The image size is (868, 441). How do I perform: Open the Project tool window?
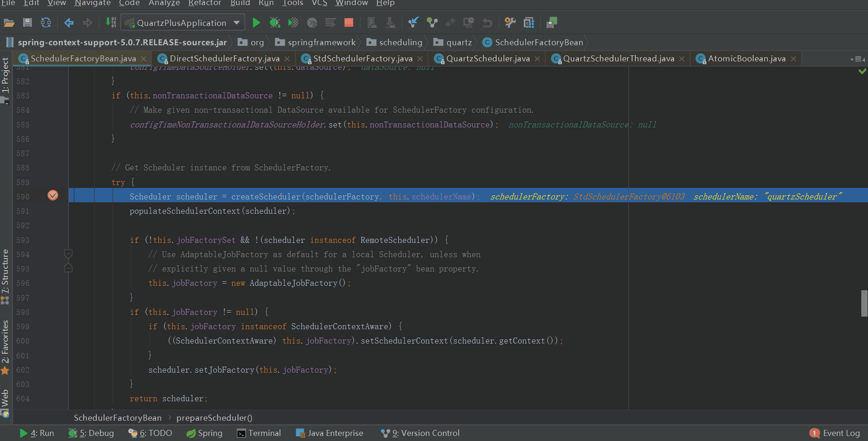pyautogui.click(x=5, y=80)
